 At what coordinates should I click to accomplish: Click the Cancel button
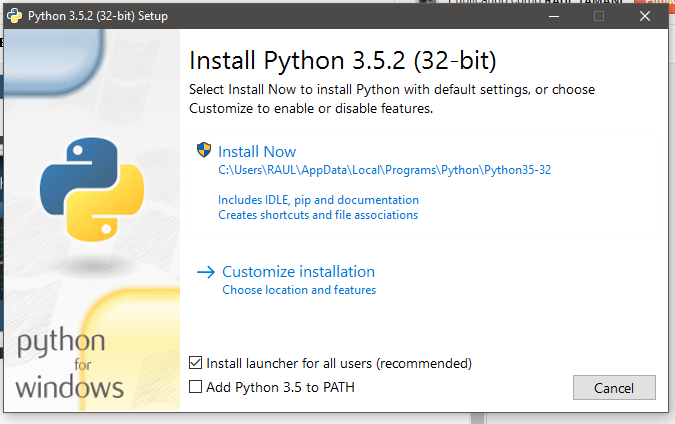[x=614, y=387]
